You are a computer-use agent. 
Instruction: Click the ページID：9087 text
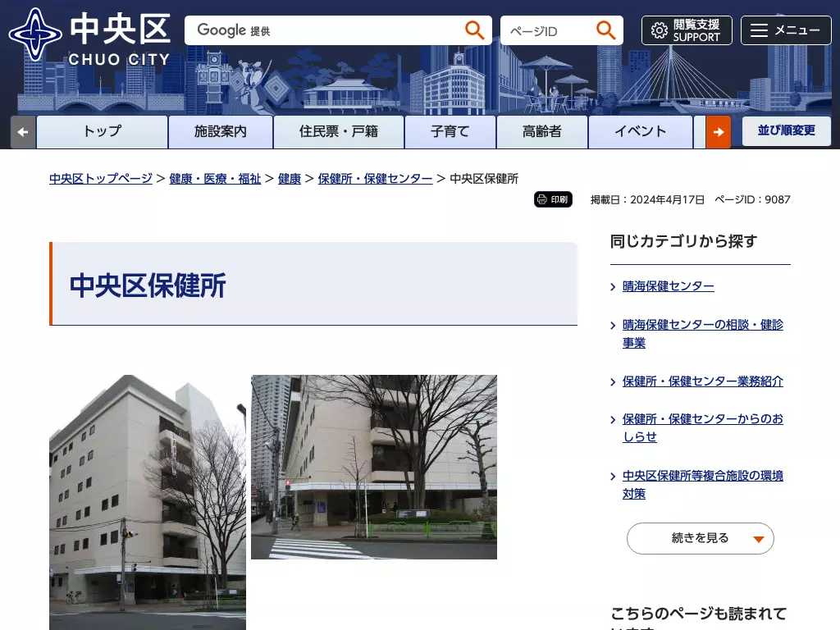[752, 200]
